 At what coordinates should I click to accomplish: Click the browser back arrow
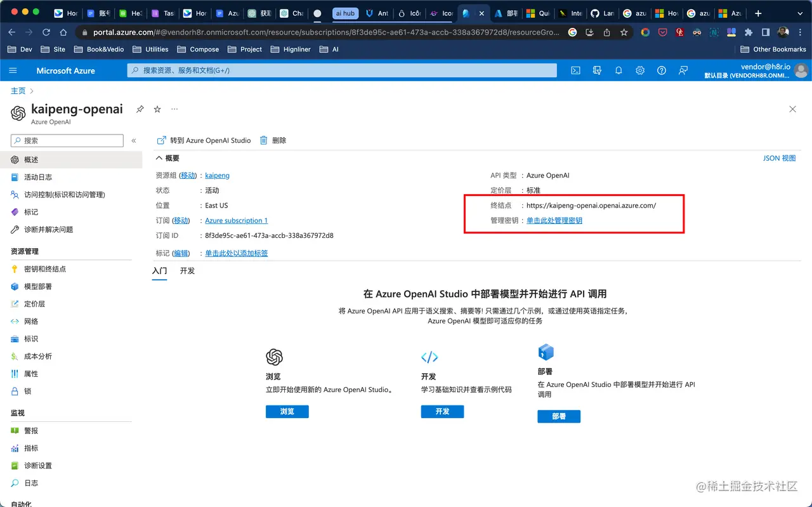pos(11,32)
